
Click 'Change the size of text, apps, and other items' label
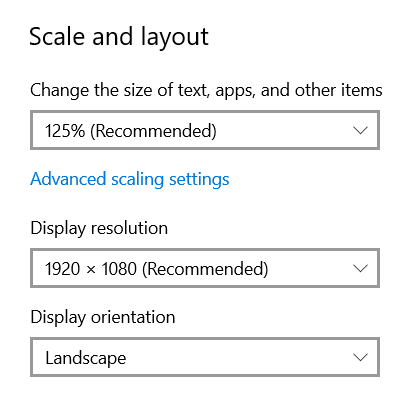tap(206, 90)
